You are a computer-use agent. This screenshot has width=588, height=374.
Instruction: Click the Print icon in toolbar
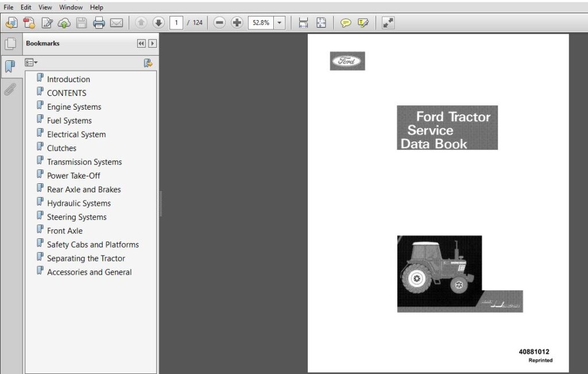pyautogui.click(x=99, y=23)
